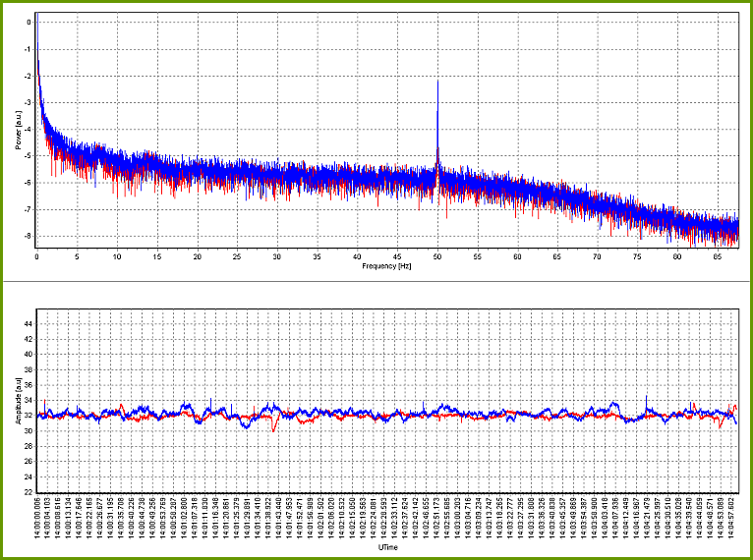The height and width of the screenshot is (560, 753).
Task: Click the 32 tick on amplitude axis
Action: tap(28, 416)
